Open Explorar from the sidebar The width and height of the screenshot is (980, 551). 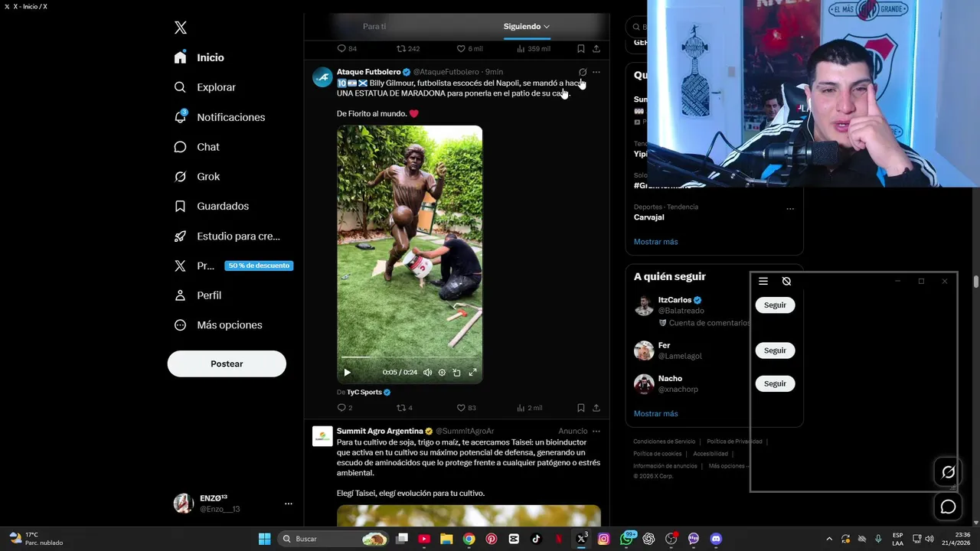tap(204, 87)
